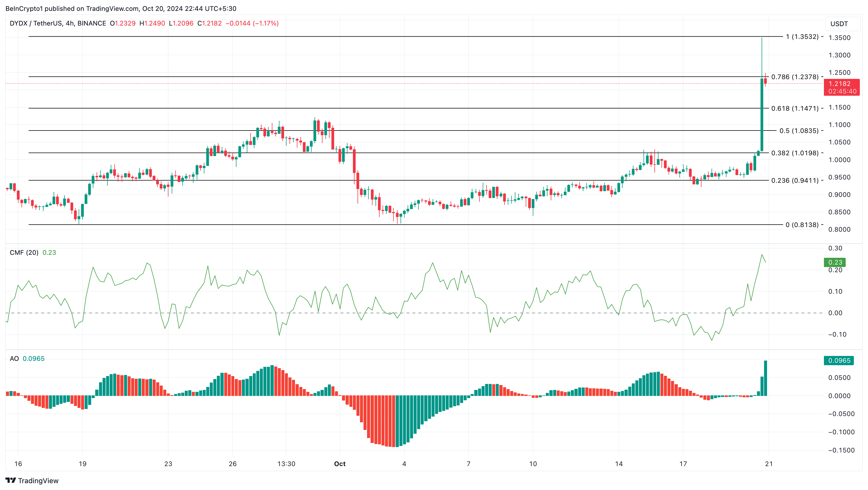Click the Oct date marker on time axis
The width and height of the screenshot is (868, 490).
340,464
